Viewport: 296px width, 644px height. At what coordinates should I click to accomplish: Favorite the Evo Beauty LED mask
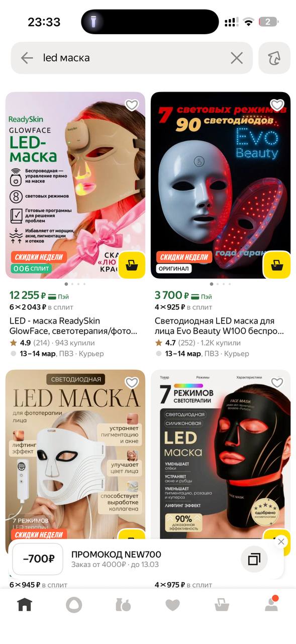(277, 105)
